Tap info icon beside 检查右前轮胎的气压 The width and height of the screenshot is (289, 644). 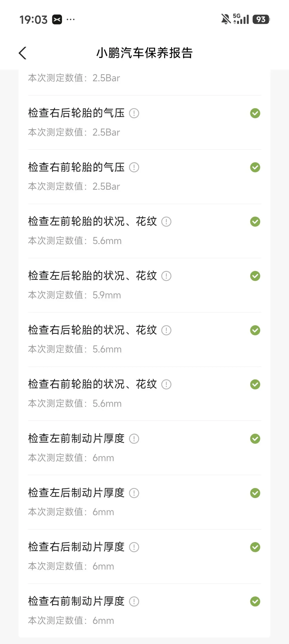[134, 167]
